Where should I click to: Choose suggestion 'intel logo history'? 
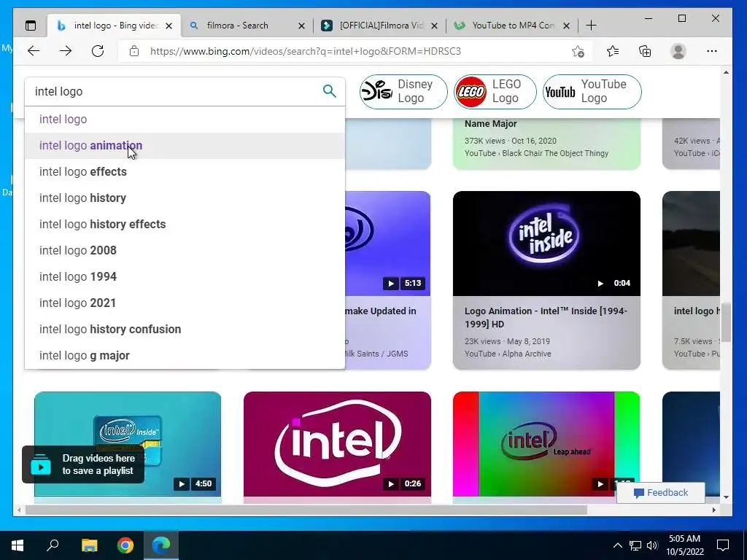click(x=185, y=198)
